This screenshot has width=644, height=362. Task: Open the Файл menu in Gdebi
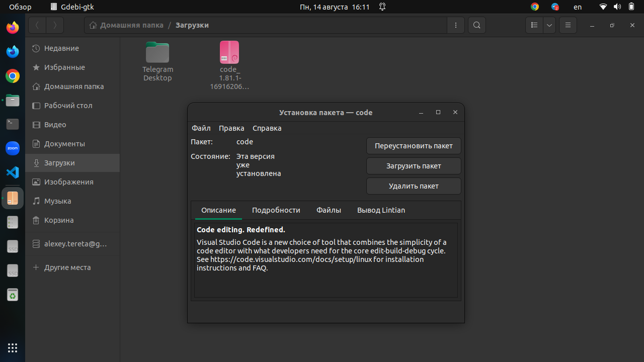click(201, 128)
